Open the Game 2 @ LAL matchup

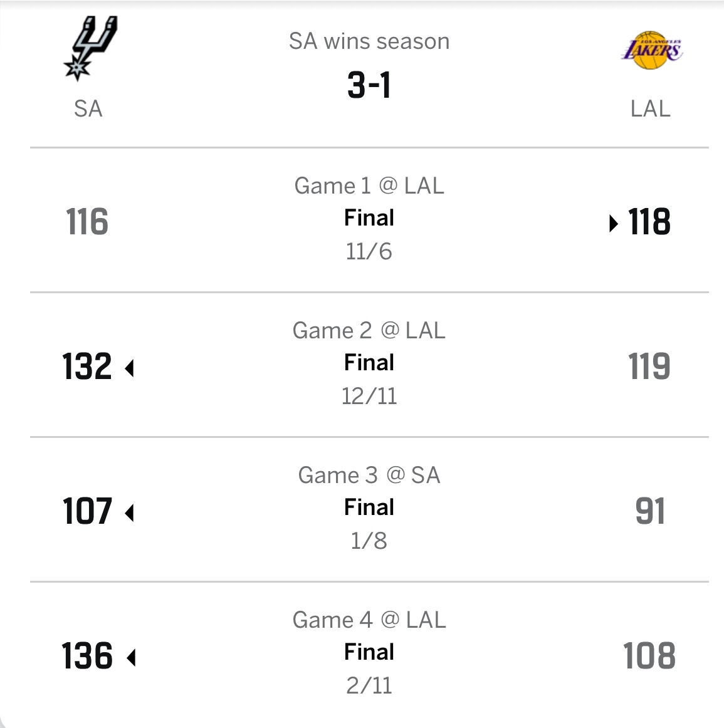(369, 330)
